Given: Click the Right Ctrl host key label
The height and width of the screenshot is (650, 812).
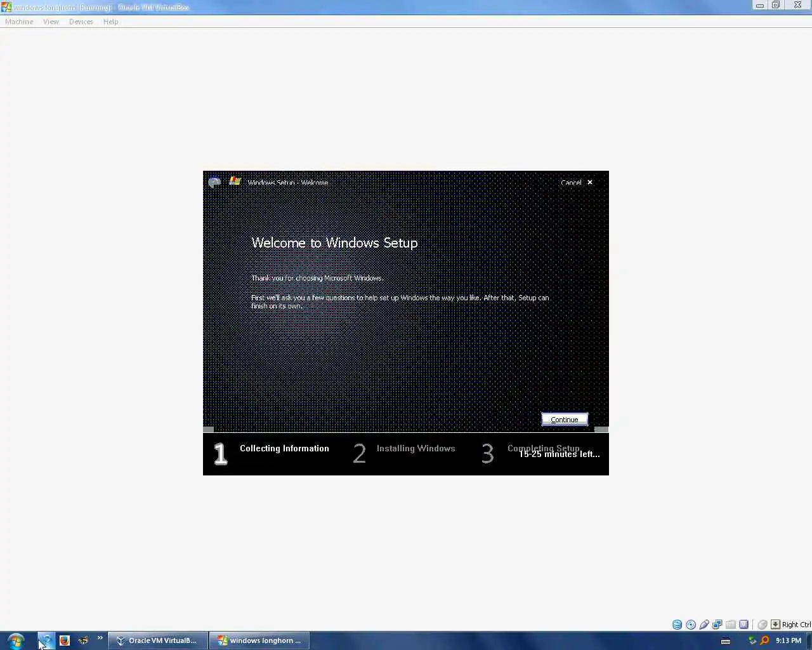Looking at the screenshot, I should tap(796, 625).
